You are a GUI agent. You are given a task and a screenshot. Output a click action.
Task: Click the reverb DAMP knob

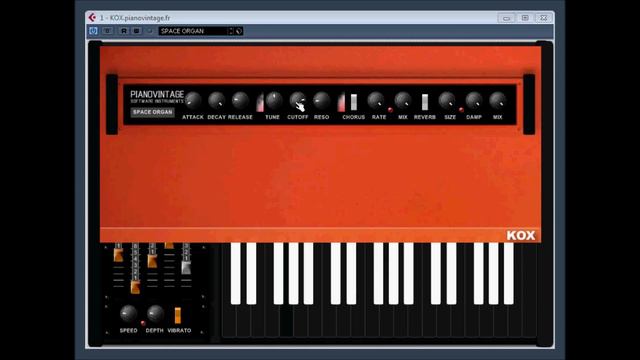click(x=474, y=100)
